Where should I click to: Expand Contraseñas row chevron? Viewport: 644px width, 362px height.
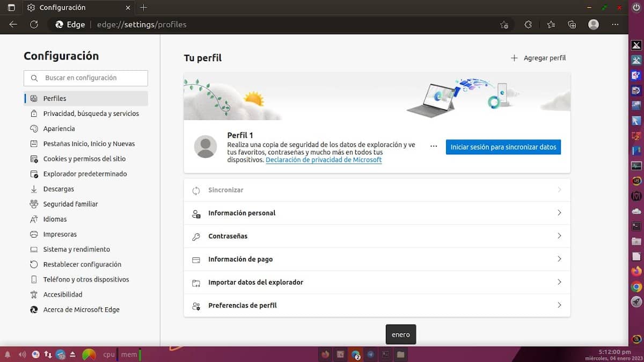(x=559, y=236)
